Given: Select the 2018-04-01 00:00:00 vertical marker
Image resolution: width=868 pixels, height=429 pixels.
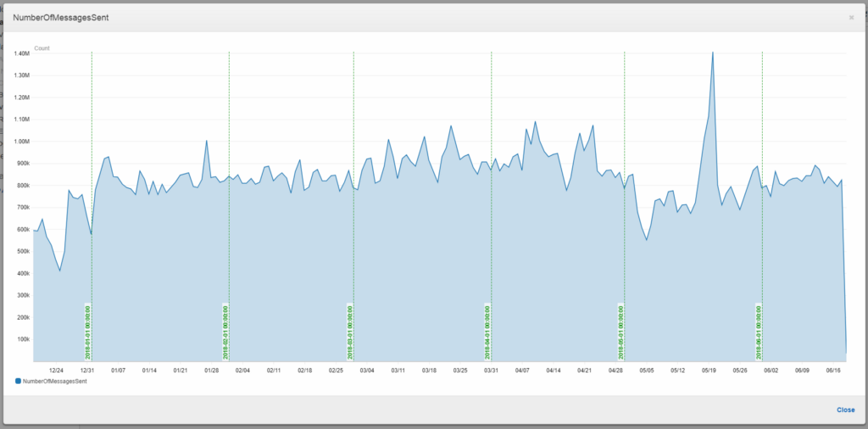Looking at the screenshot, I should pos(487,331).
